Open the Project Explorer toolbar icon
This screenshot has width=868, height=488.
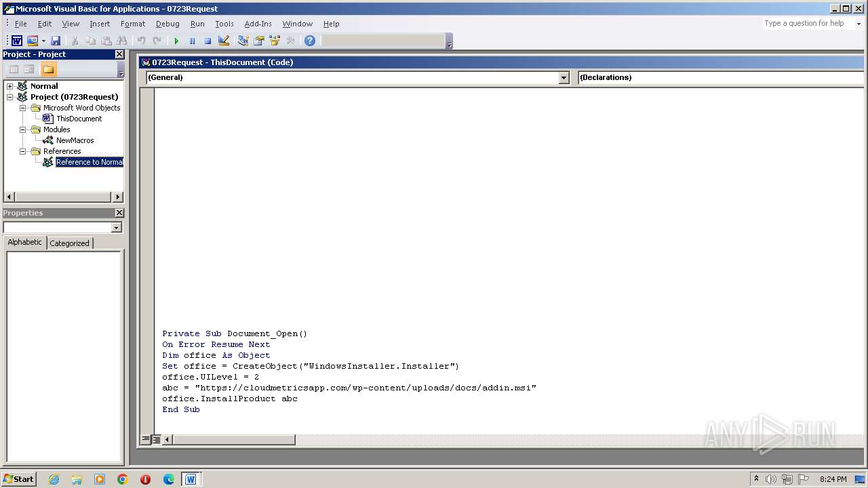pos(243,41)
